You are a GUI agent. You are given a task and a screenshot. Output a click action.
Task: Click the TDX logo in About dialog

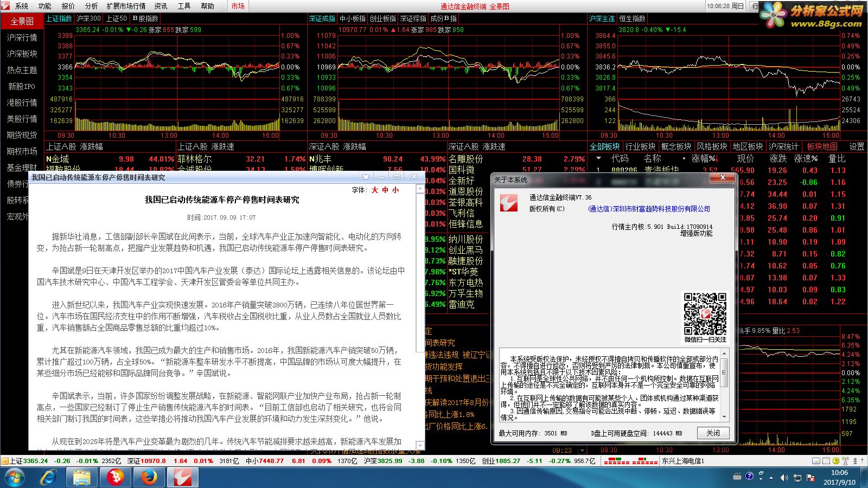[x=509, y=203]
